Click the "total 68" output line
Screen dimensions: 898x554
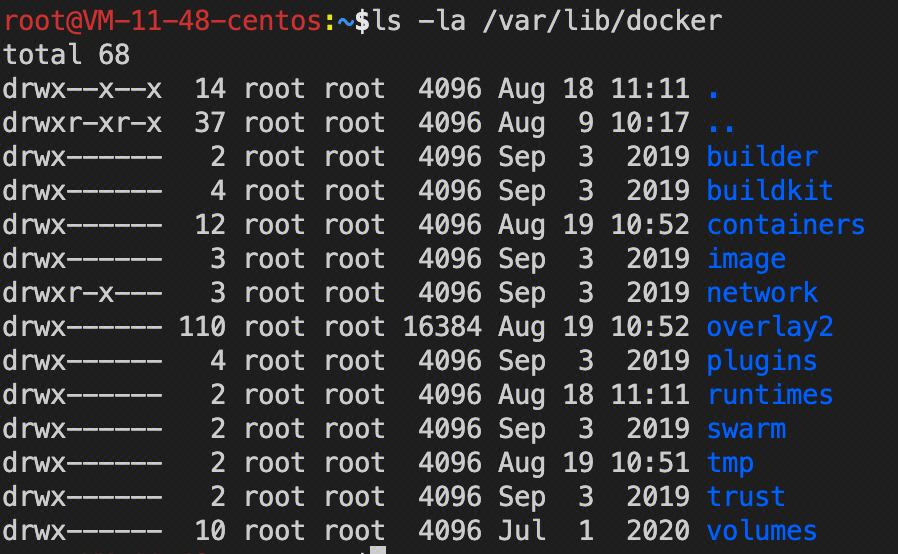66,54
